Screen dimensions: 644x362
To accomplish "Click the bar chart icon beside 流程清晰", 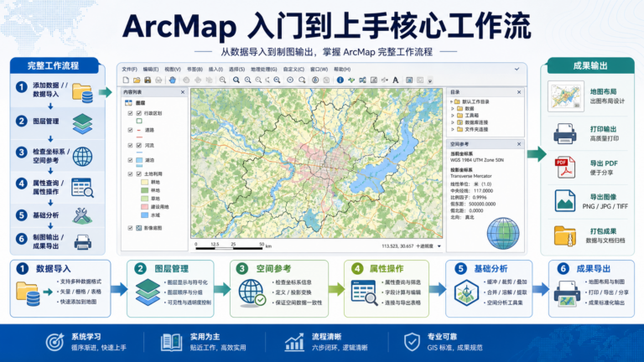I will pyautogui.click(x=294, y=342).
